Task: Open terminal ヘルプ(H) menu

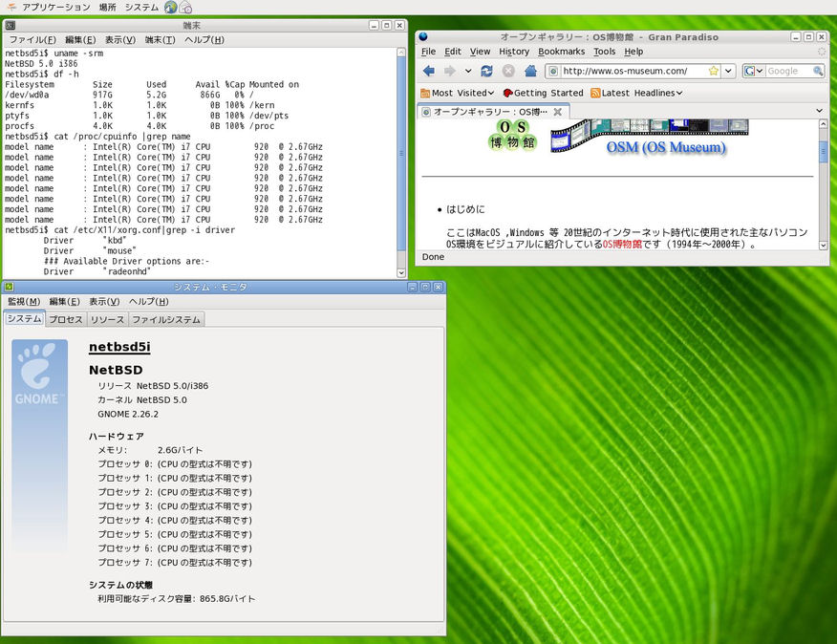Action: click(204, 39)
